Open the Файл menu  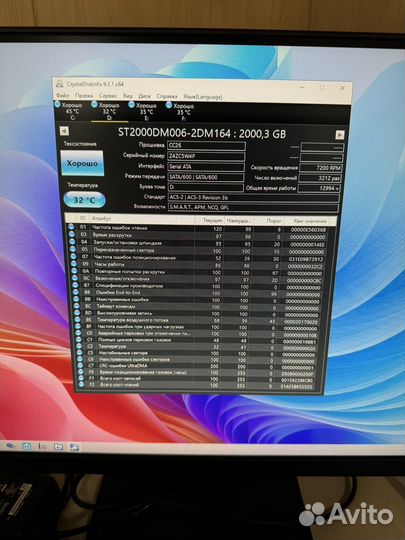click(x=63, y=95)
